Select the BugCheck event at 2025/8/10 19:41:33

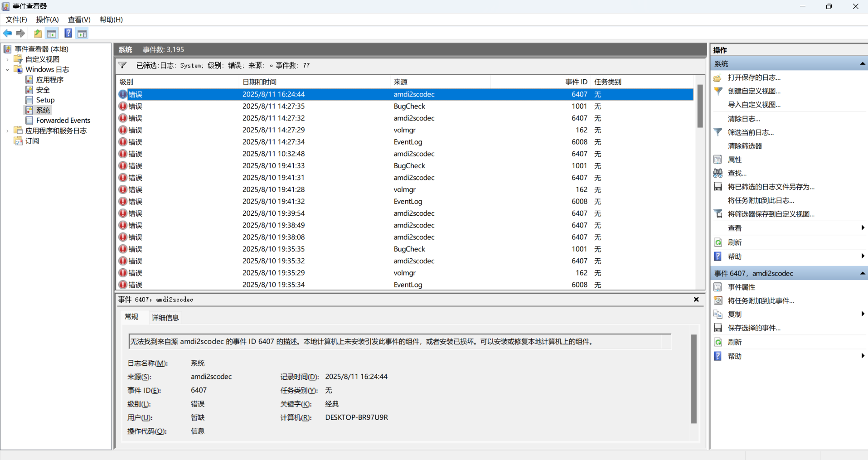[x=405, y=166]
